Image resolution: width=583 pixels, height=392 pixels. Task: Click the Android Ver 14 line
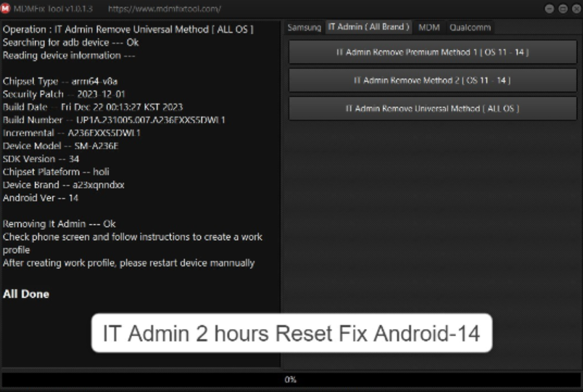41,198
